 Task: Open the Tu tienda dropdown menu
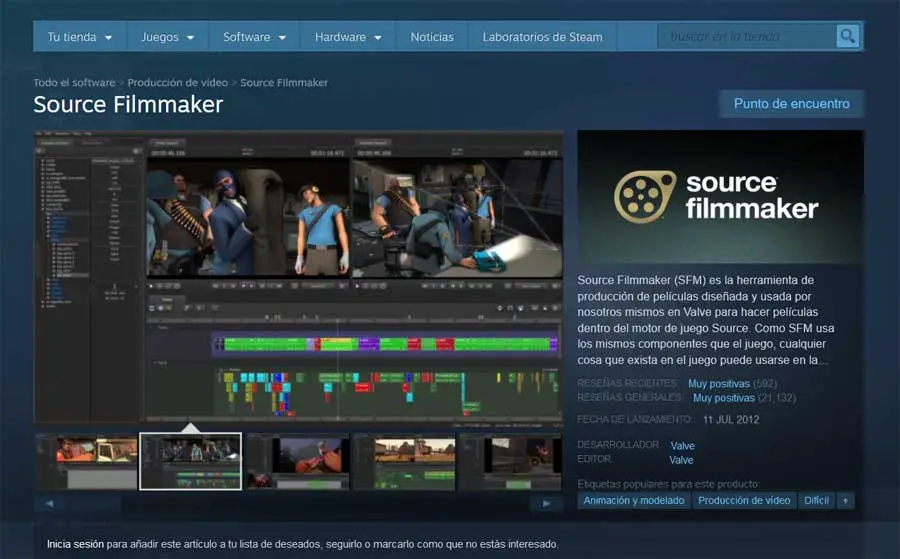click(80, 37)
